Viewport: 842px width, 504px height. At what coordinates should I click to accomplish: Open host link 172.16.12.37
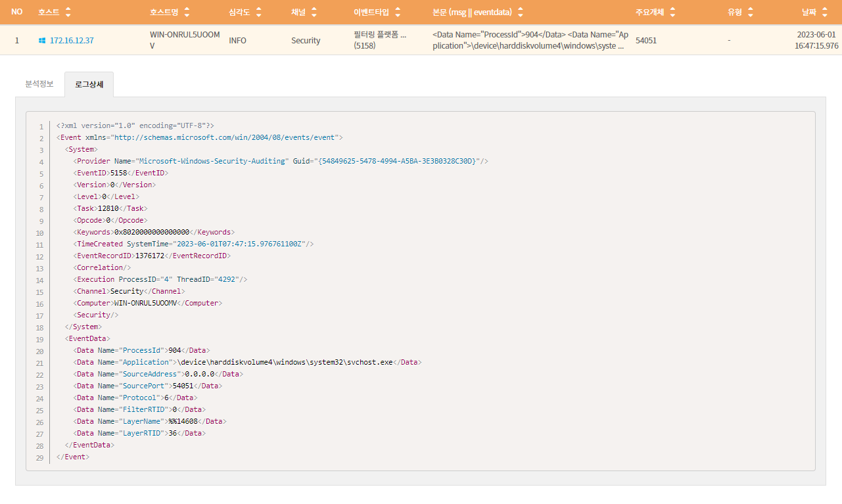click(x=72, y=40)
